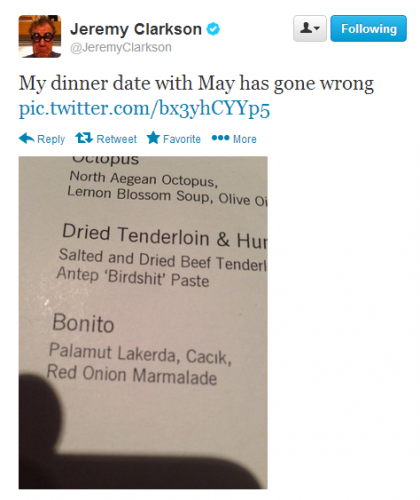Click the Bonito heading in the menu photo
The width and height of the screenshot is (420, 500).
(x=83, y=323)
